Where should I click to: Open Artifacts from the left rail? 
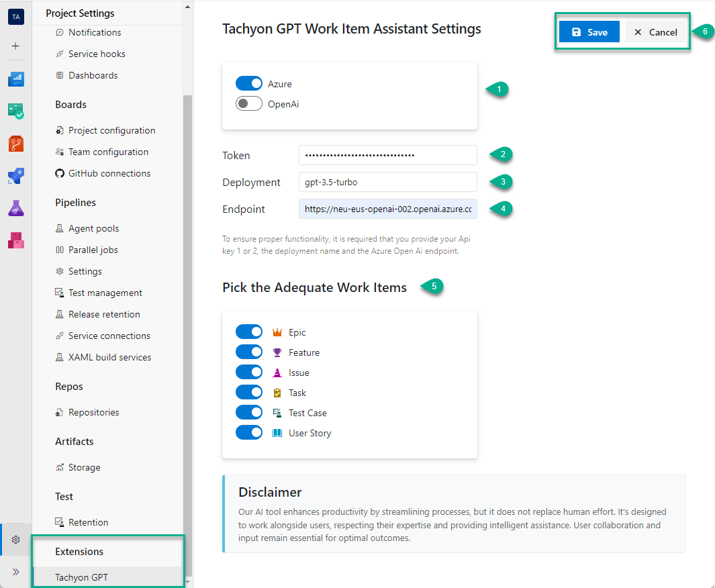pyautogui.click(x=15, y=240)
